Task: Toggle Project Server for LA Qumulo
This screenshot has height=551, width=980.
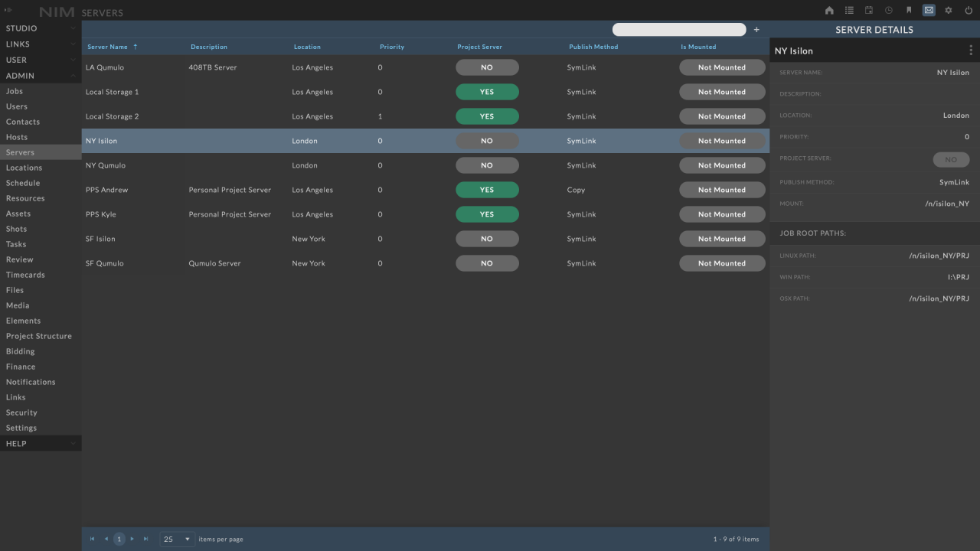Action: click(x=487, y=67)
